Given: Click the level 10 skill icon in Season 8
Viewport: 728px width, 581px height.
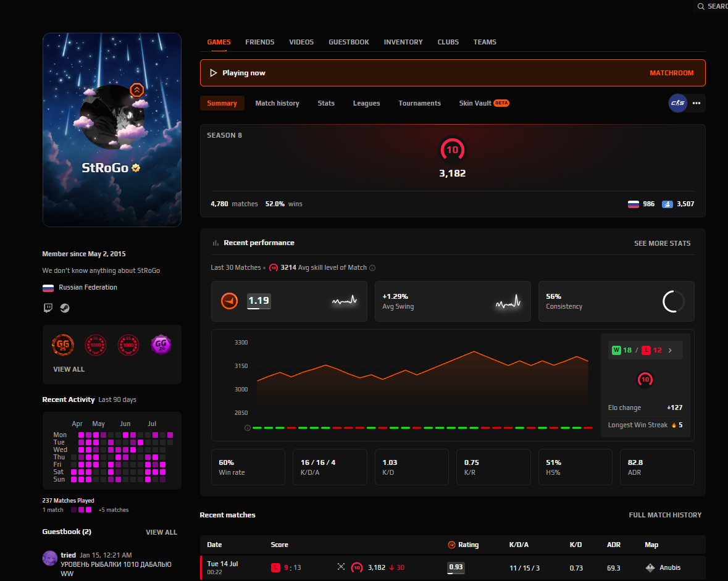Looking at the screenshot, I should [452, 150].
